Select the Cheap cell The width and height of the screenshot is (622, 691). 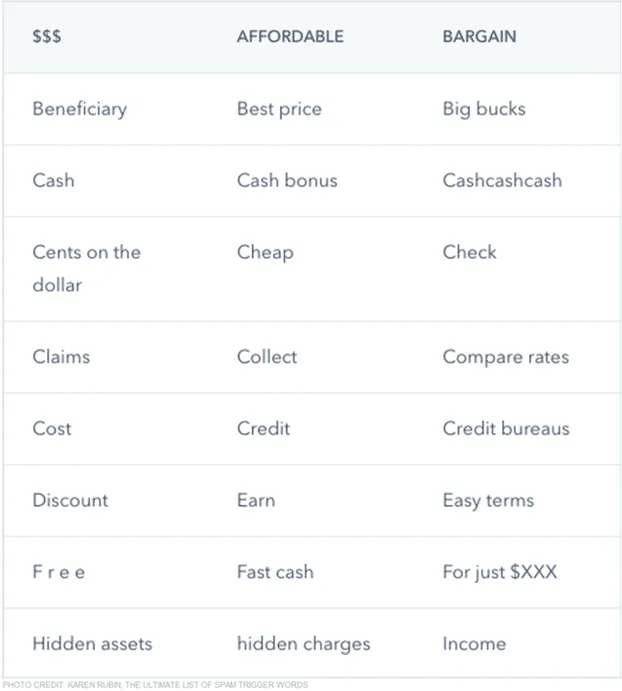coord(265,253)
